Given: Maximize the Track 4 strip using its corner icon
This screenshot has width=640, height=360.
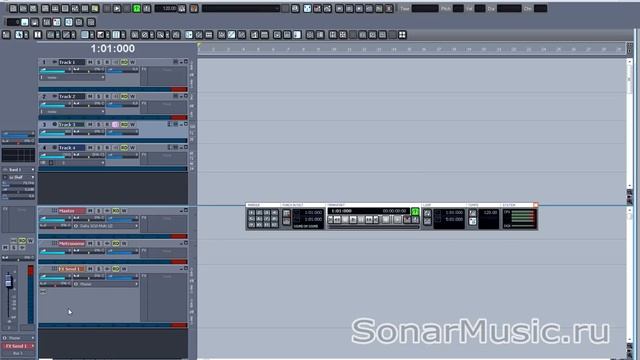Looking at the screenshot, I should (x=186, y=147).
